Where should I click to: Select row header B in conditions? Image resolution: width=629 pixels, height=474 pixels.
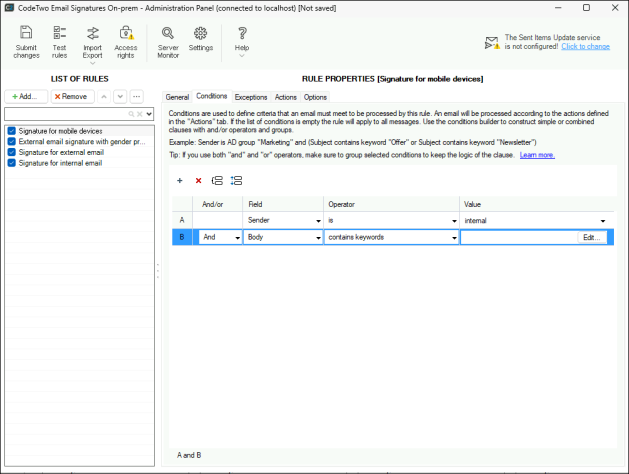tap(182, 237)
